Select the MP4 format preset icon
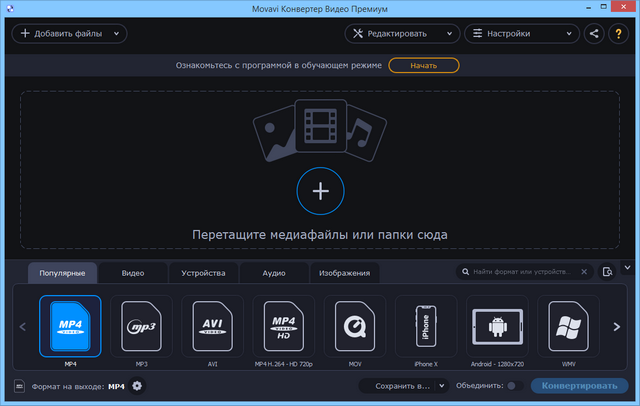The width and height of the screenshot is (640, 406). tap(70, 325)
